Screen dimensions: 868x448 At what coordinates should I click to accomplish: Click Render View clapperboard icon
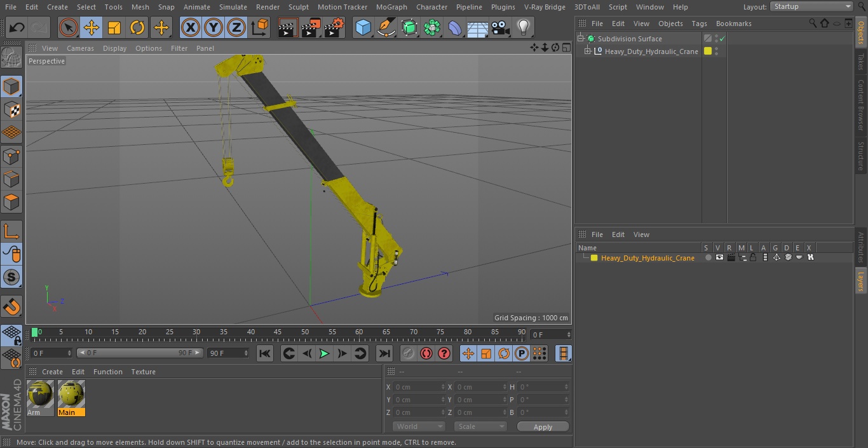pos(288,27)
